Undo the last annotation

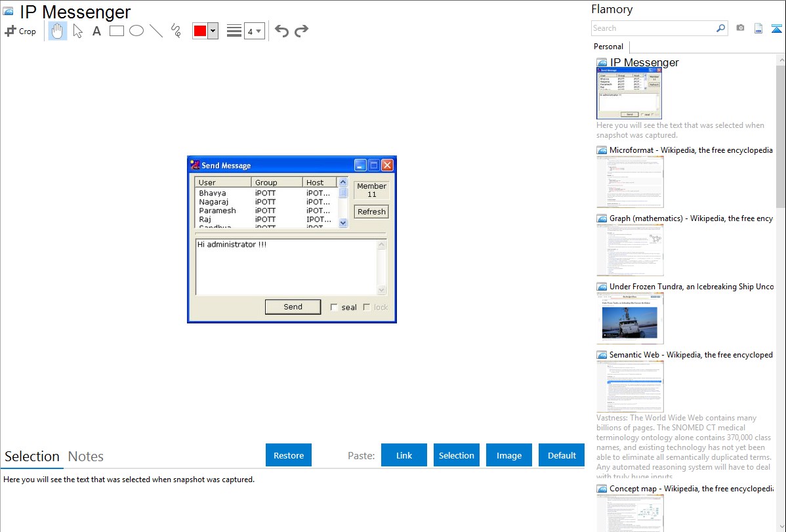pos(281,31)
